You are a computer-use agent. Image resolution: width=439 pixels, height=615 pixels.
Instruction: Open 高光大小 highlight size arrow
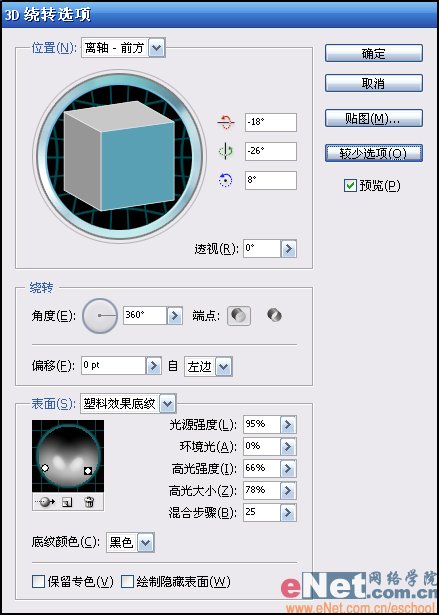[x=288, y=490]
